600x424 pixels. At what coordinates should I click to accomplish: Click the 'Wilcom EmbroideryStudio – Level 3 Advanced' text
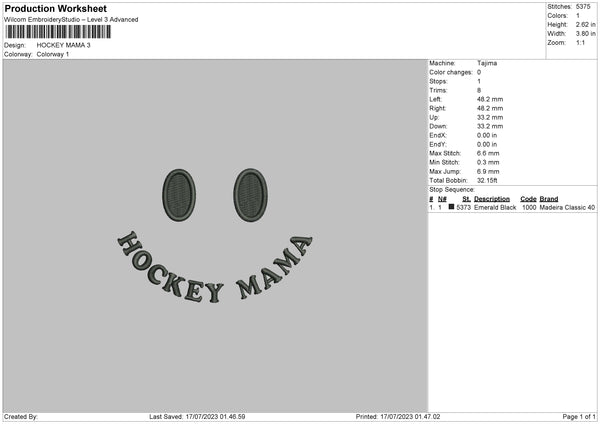(71, 20)
